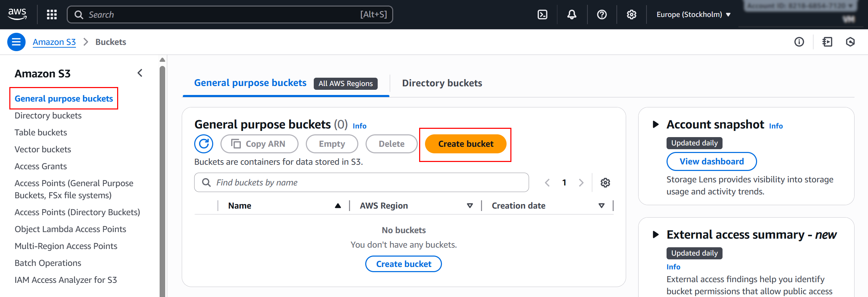
Task: Toggle the blue hamburger navigation menu
Action: [x=16, y=42]
